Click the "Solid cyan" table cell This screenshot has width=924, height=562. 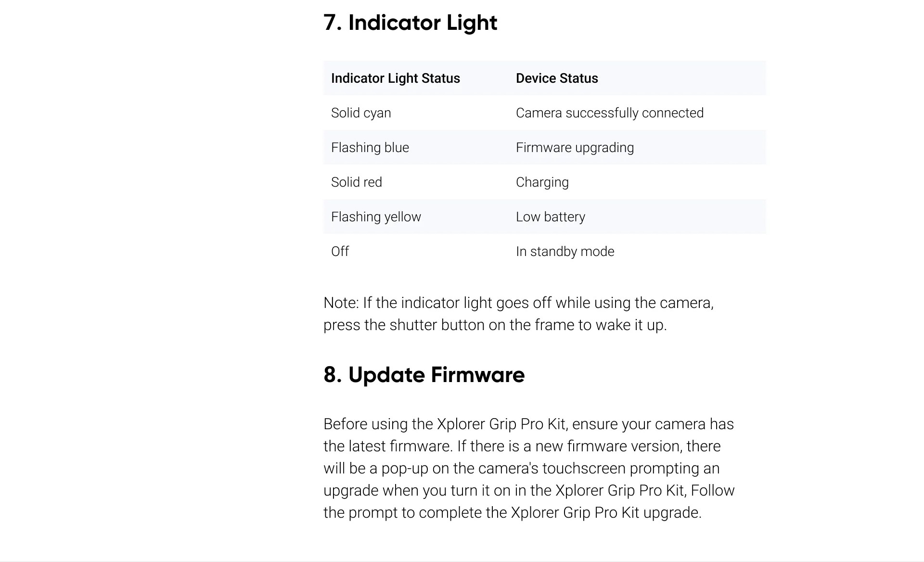tap(361, 113)
